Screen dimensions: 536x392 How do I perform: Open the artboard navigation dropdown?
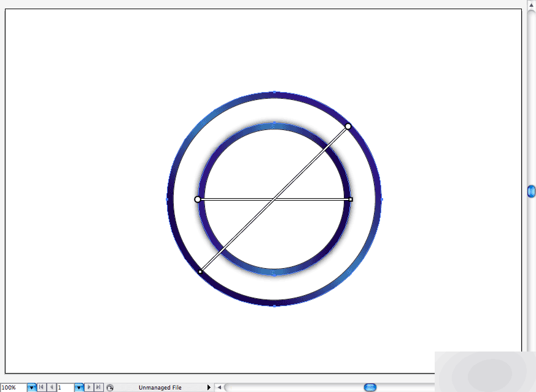click(79, 388)
